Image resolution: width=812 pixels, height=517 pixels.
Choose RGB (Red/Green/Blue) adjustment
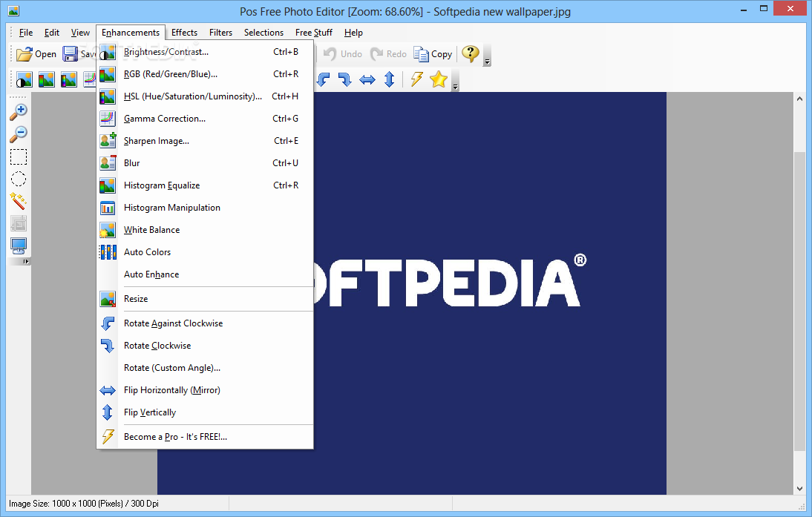(x=205, y=74)
